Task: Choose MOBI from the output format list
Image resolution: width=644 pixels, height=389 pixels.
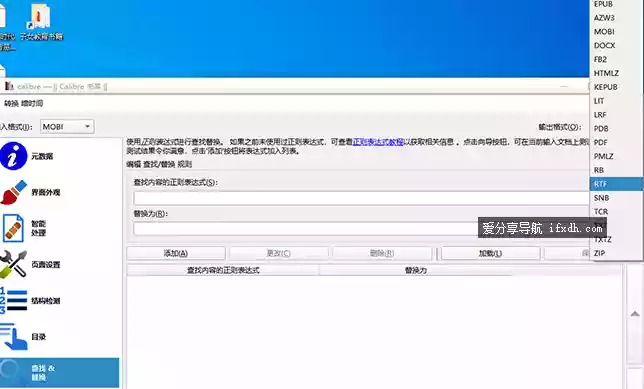Action: pyautogui.click(x=616, y=32)
